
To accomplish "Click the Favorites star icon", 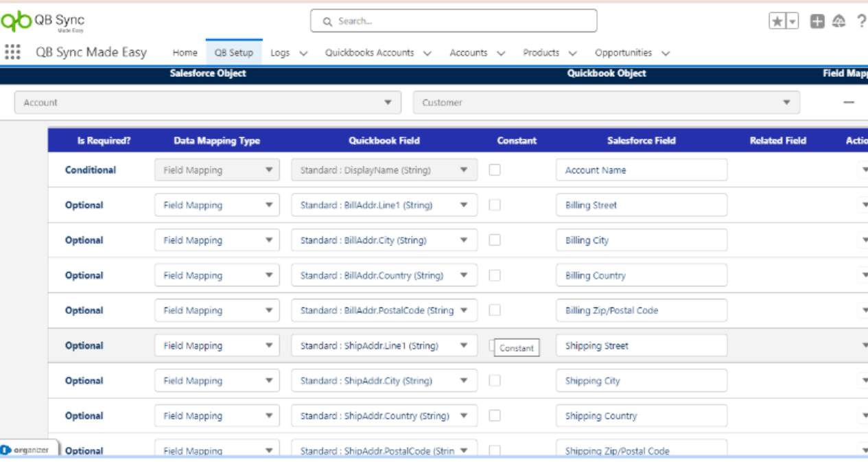I will coord(777,21).
